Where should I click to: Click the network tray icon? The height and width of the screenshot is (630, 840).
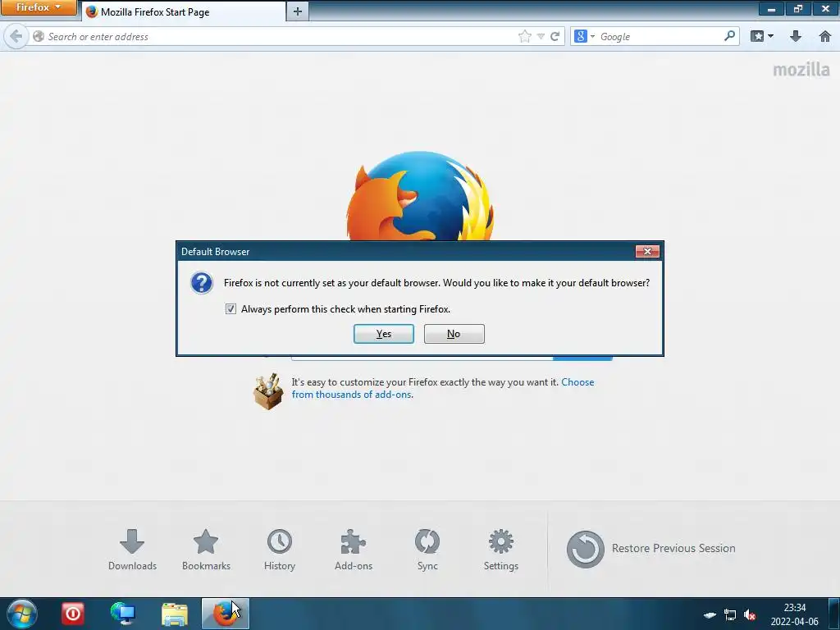tap(729, 615)
